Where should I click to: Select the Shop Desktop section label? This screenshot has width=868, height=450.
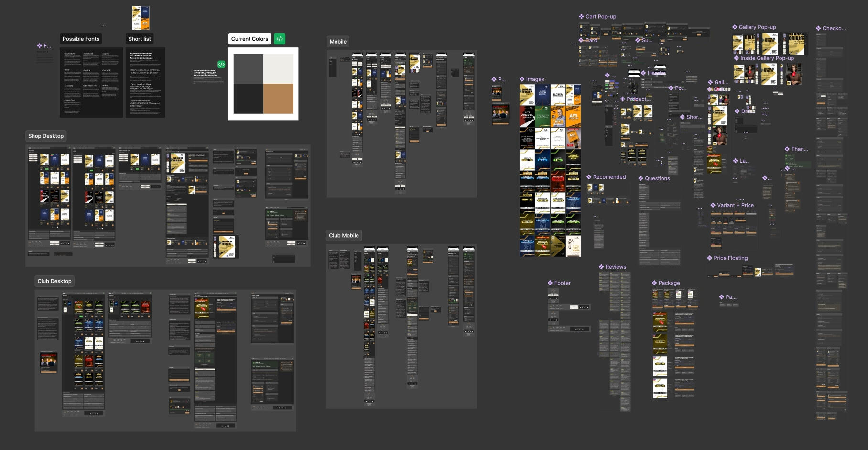click(x=46, y=136)
